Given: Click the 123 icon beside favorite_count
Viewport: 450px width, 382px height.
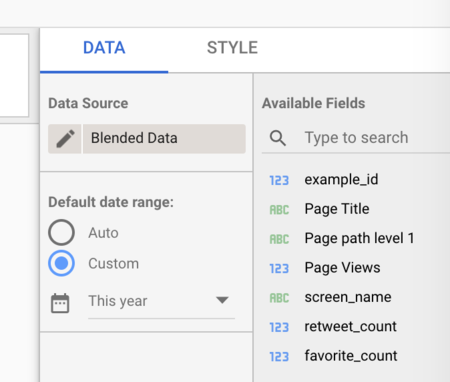Looking at the screenshot, I should click(279, 356).
